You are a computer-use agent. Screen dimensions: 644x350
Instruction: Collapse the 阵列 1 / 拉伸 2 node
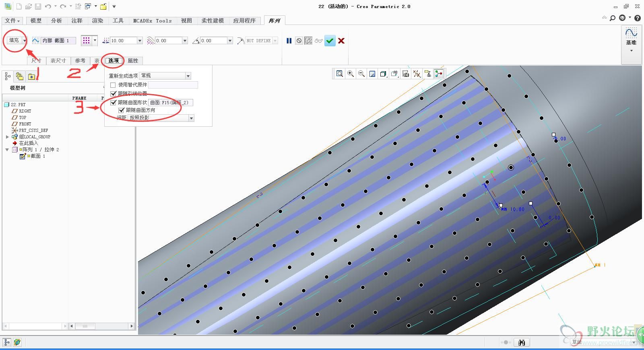(x=7, y=150)
